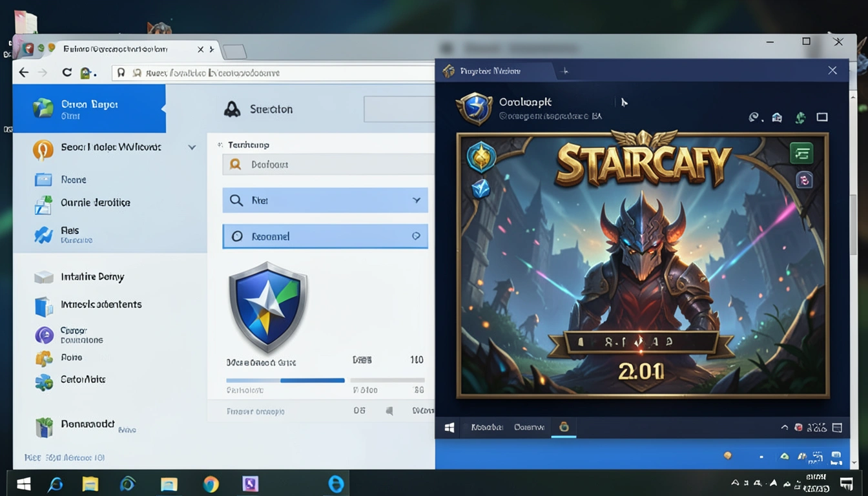Click the shield star logo in game launcher
The image size is (868, 496).
(x=475, y=108)
